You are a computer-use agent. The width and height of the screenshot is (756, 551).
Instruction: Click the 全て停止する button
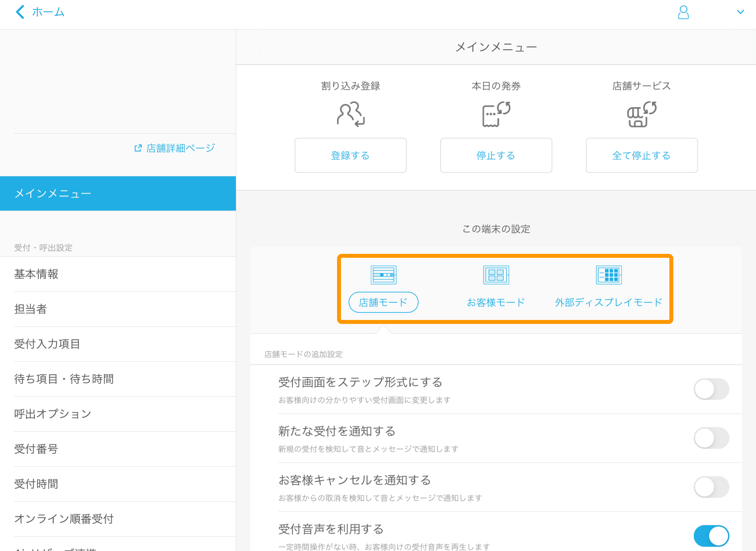641,155
